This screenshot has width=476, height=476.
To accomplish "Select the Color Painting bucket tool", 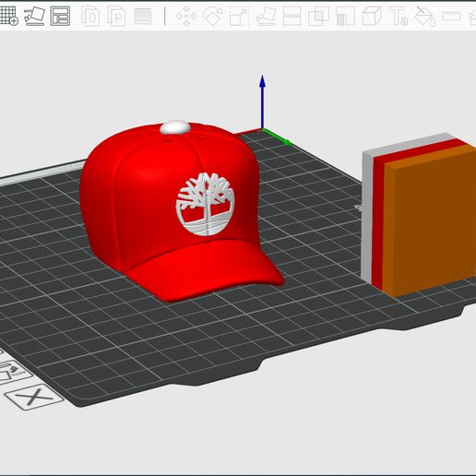I will tap(425, 16).
